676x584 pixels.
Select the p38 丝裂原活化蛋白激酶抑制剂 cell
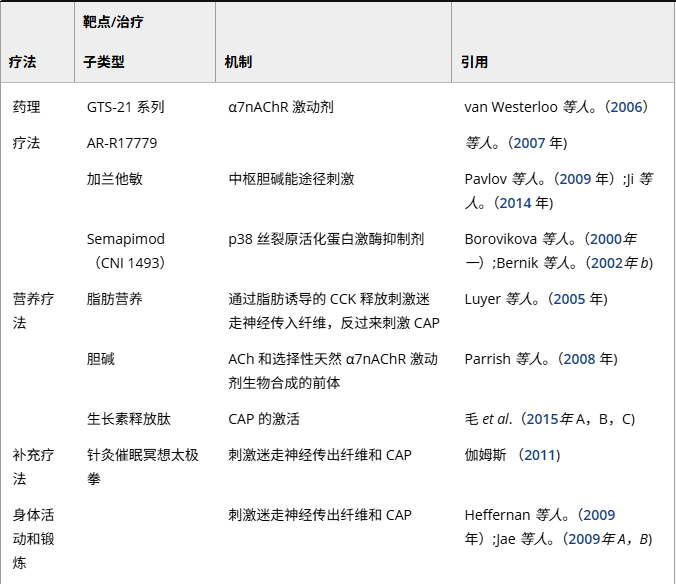tap(326, 239)
